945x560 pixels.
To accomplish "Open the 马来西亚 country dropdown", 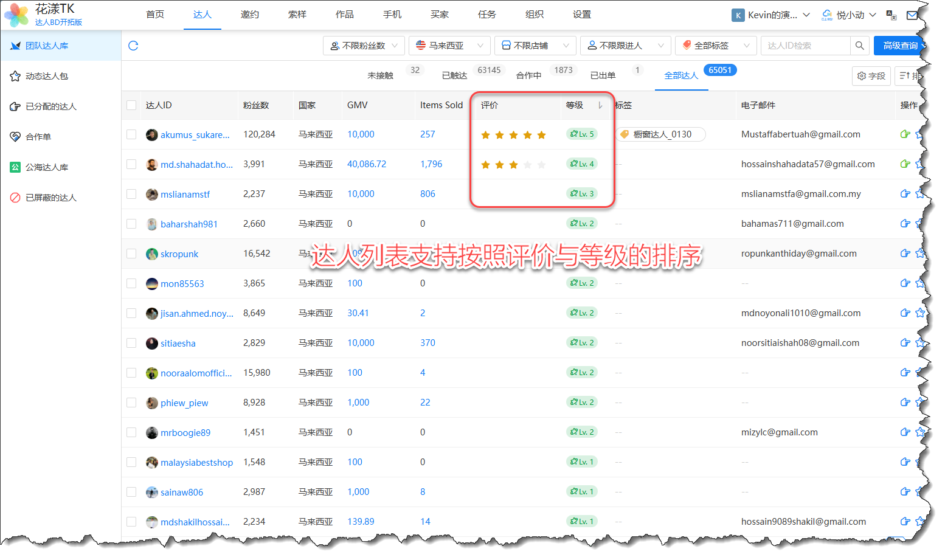I will pyautogui.click(x=449, y=46).
